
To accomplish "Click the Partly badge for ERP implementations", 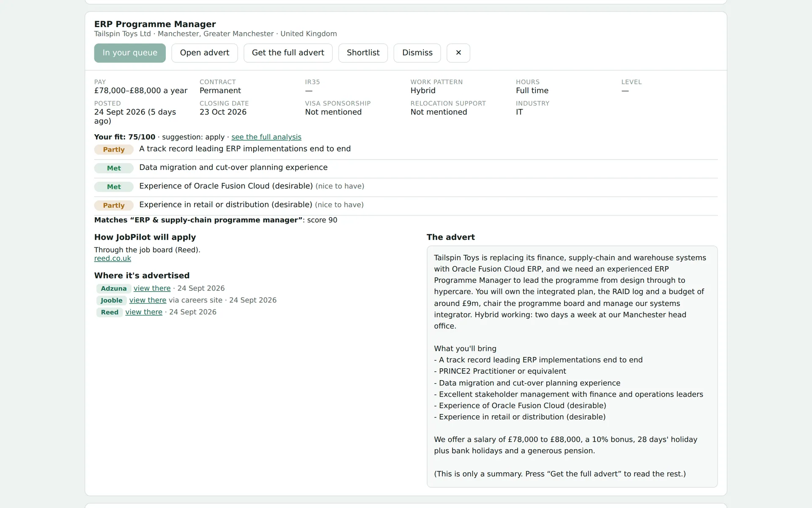I will [x=114, y=149].
